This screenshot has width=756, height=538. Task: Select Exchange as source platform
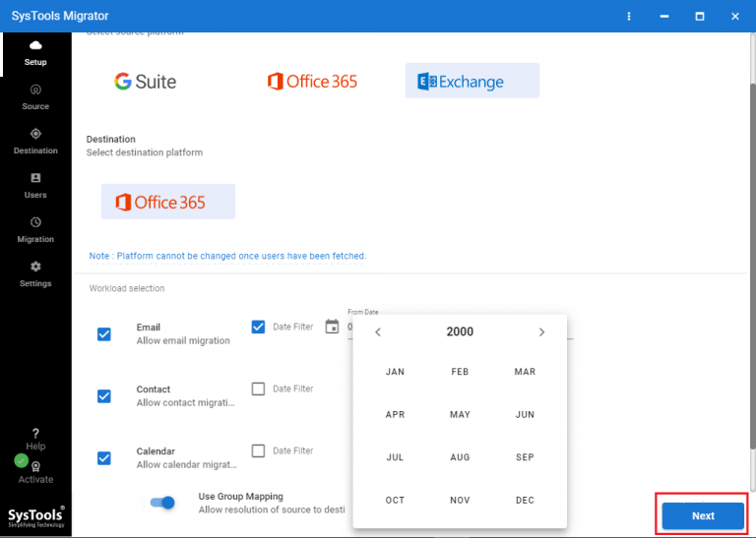click(472, 81)
